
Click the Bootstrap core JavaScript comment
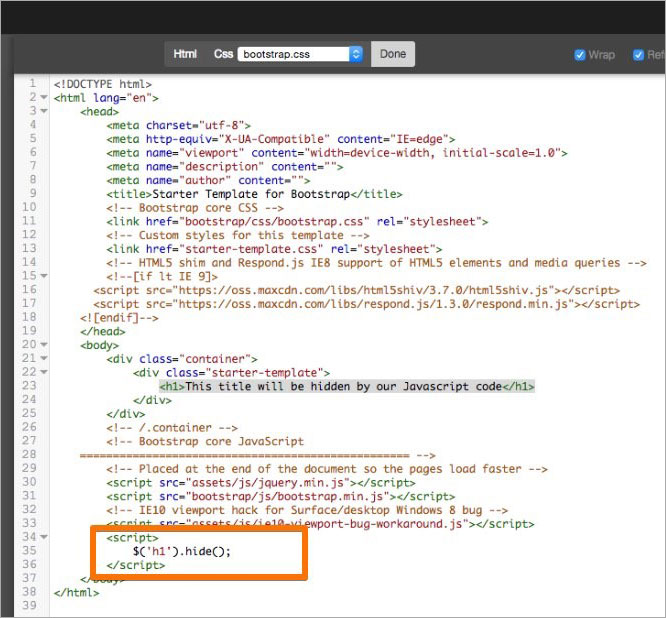(x=205, y=441)
